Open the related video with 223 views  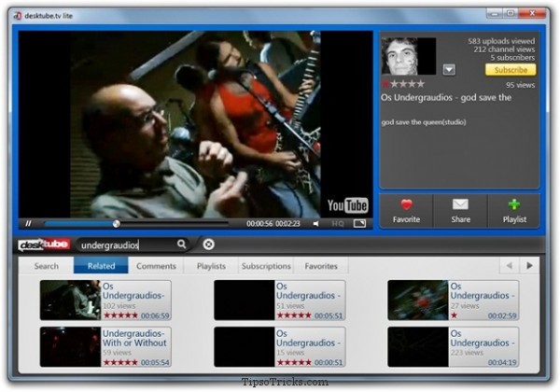tap(454, 346)
